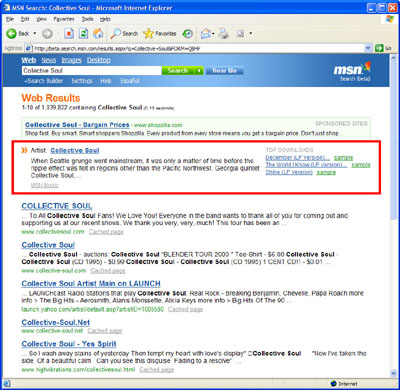
Task: Click the Print toolbar icon
Action: point(223,33)
